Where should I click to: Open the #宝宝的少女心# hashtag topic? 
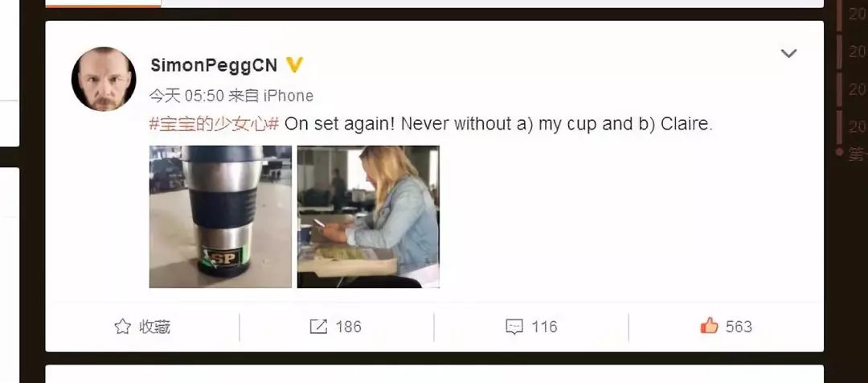(215, 124)
